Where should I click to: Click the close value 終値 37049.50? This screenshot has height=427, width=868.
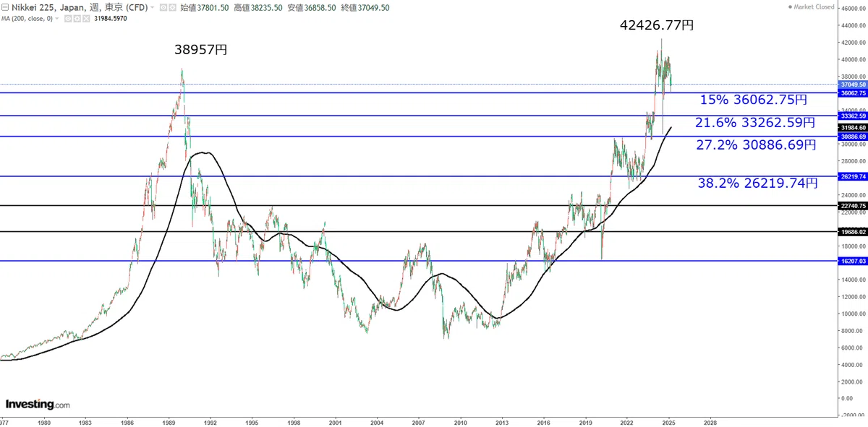(x=365, y=7)
